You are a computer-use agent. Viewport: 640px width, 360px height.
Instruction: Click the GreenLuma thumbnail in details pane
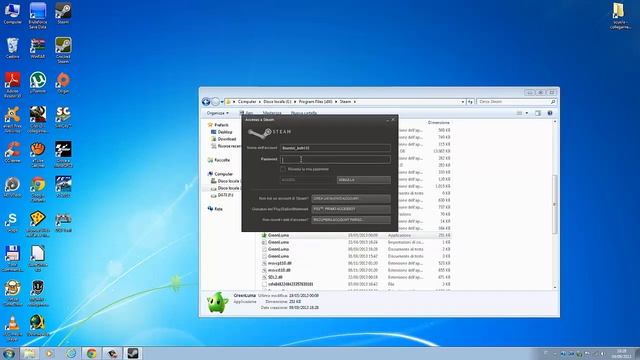(x=217, y=303)
